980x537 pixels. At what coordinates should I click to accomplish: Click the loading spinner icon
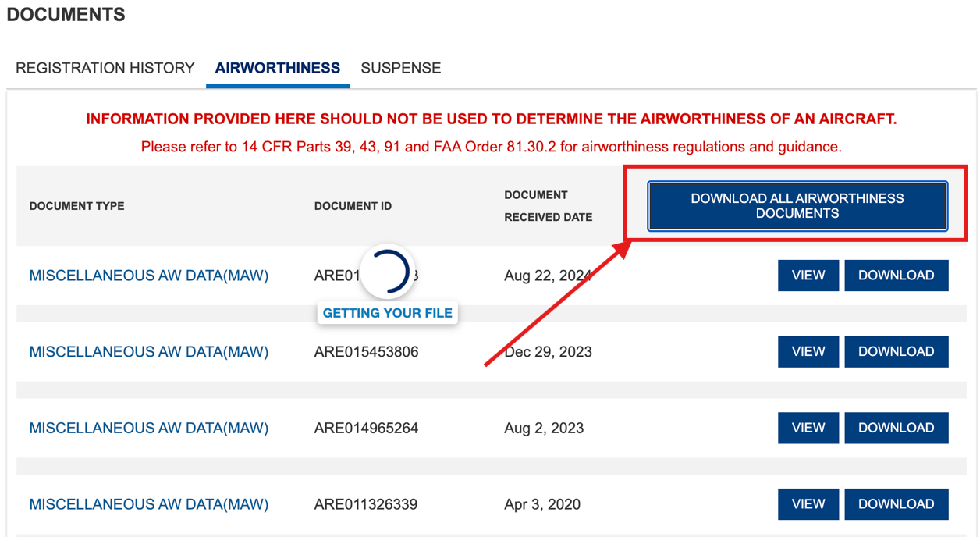coord(387,272)
